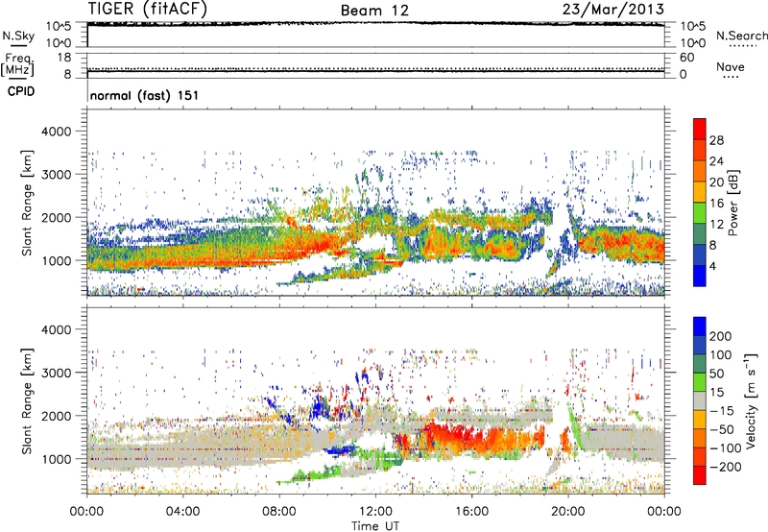
Task: Click the TIGER (fitACF) title text
Action: [148, 9]
